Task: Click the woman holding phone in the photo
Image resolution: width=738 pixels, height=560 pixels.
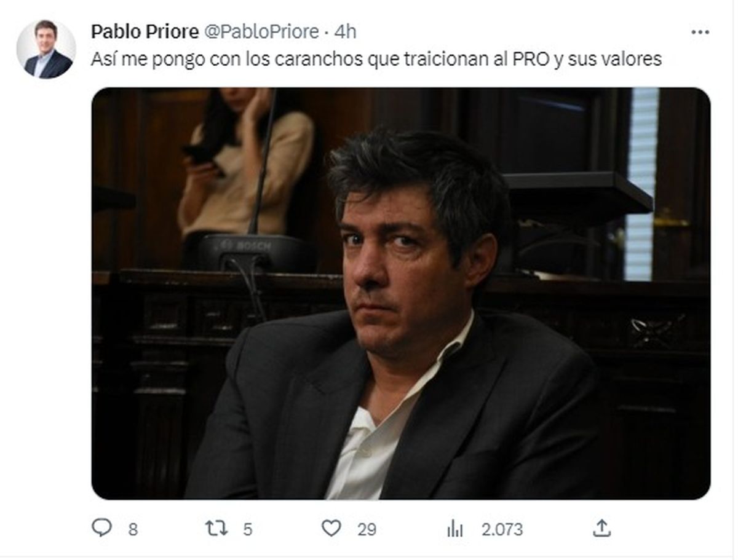Action: pos(245,165)
